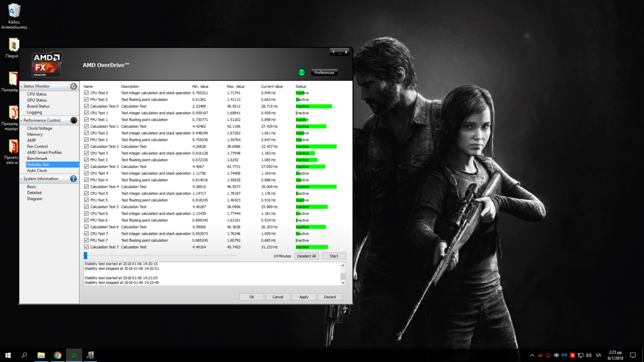
Task: Click the OK button
Action: [252, 297]
